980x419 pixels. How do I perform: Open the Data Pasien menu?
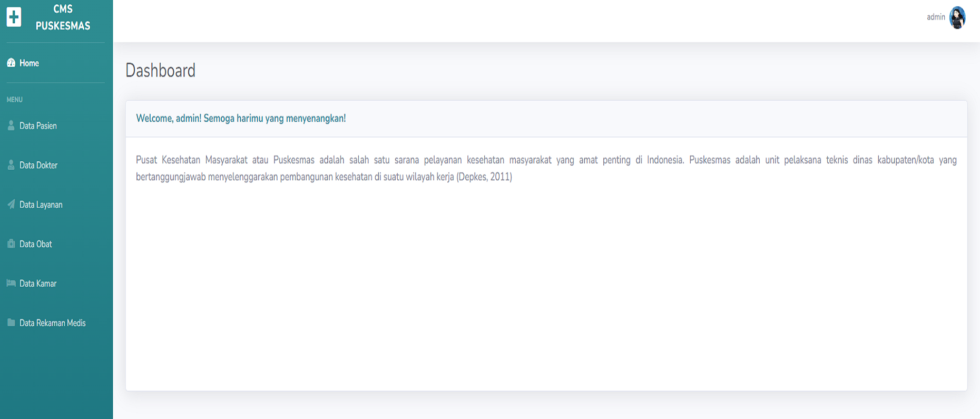38,126
